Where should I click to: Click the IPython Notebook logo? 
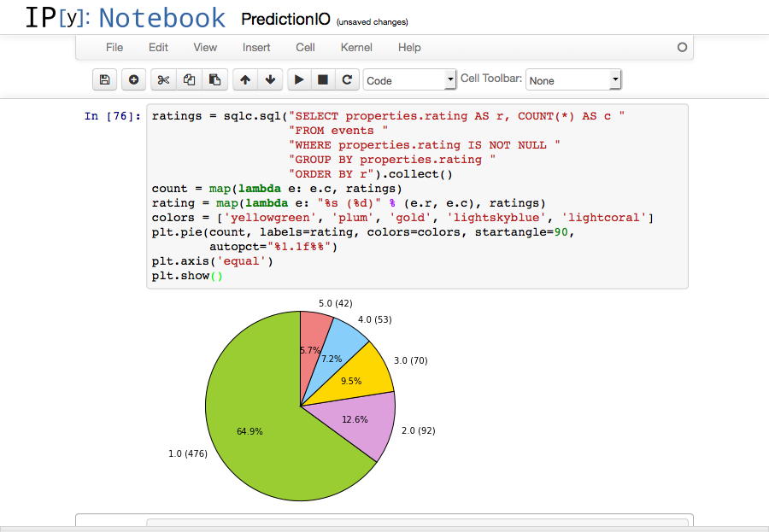125,19
